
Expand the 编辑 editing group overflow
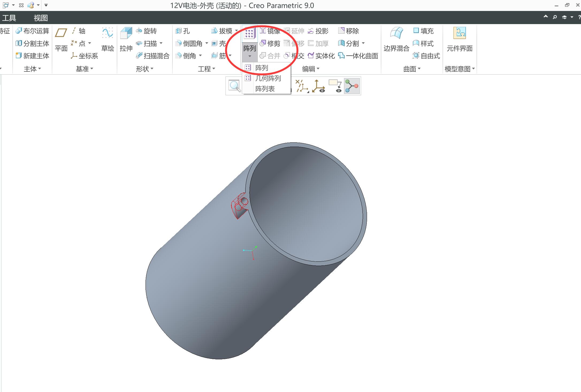coord(311,69)
